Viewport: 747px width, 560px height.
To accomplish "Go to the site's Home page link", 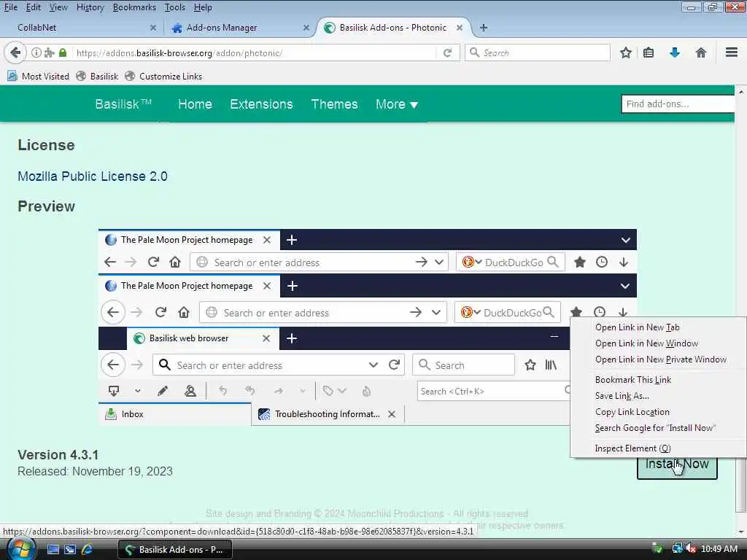I will [195, 104].
